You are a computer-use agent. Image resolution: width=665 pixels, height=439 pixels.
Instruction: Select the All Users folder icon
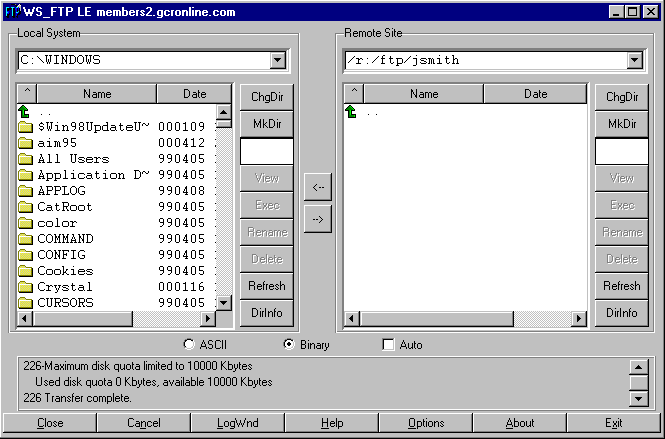tap(25, 159)
